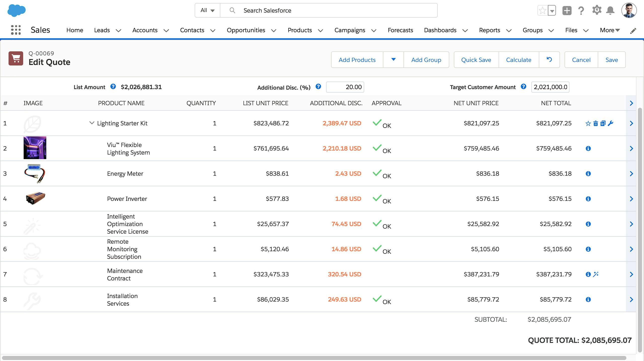Click info icon for Remote Monitoring Subscription
Screen dimensions: 644x361
click(x=588, y=249)
